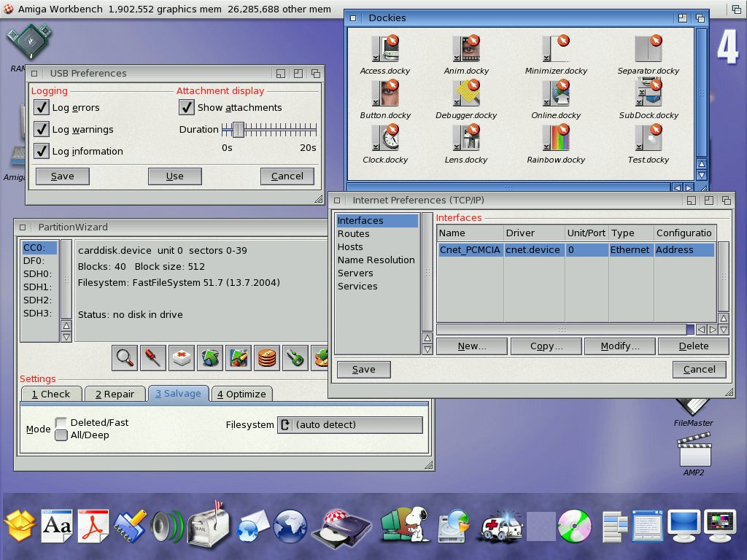Click the Dockies window scroll down arrow

pos(702,175)
